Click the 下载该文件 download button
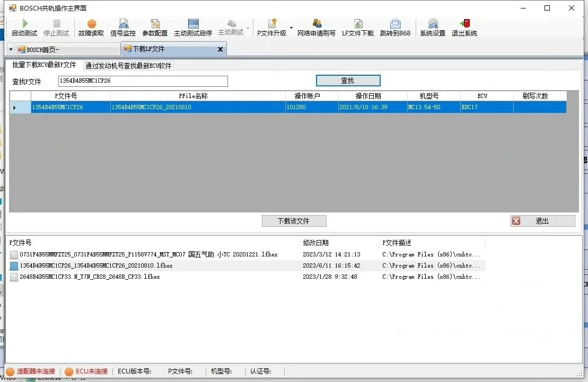The height and width of the screenshot is (382, 588). click(x=294, y=221)
